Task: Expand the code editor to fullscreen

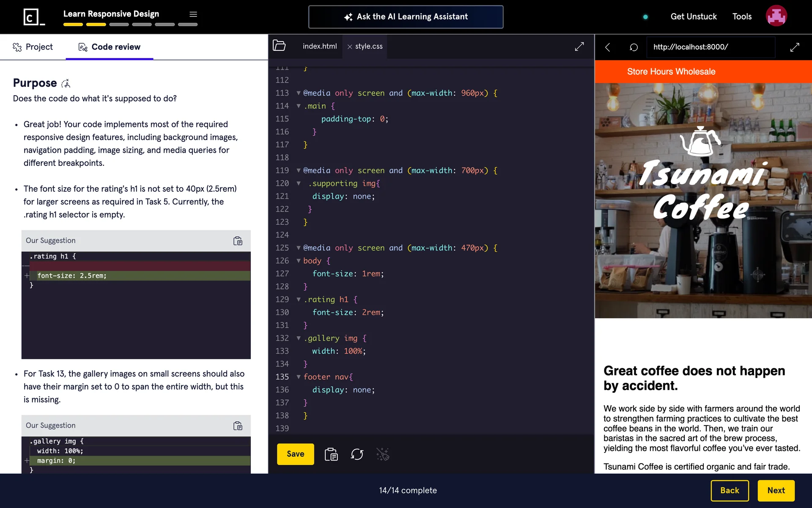Action: click(579, 47)
